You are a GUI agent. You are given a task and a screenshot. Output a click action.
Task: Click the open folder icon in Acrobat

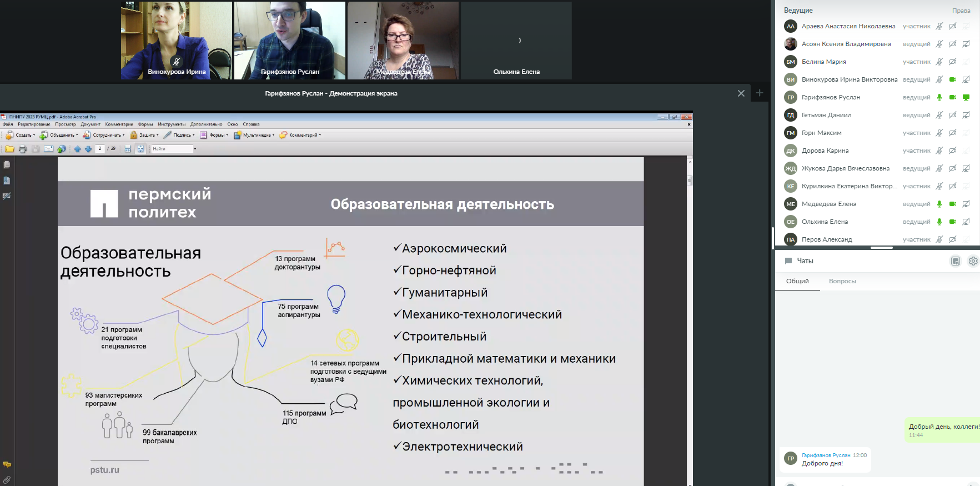[9, 149]
